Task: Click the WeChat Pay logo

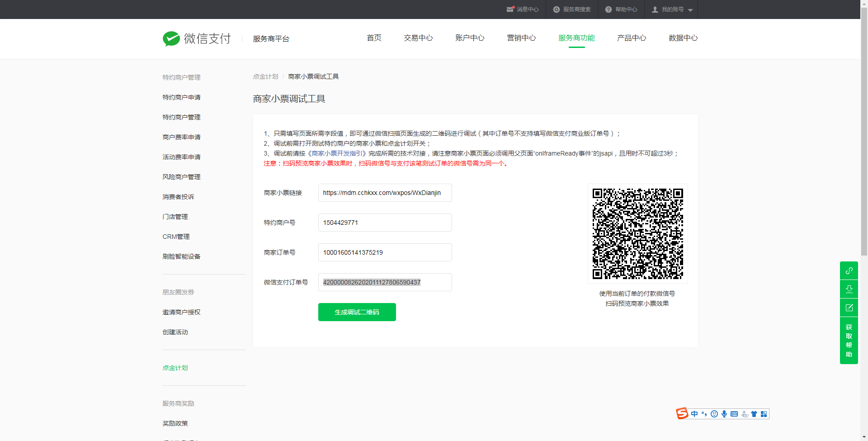Action: (x=197, y=38)
